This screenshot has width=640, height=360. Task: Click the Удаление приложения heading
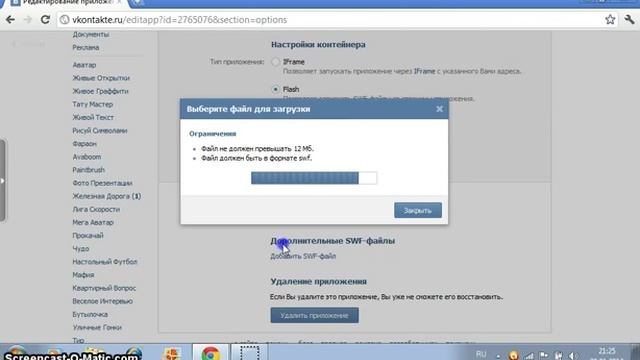tap(318, 282)
